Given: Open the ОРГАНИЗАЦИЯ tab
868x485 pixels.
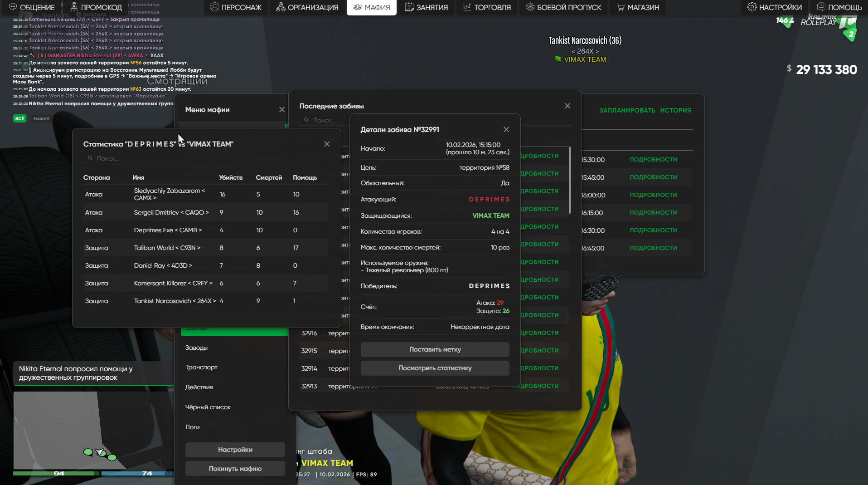Looking at the screenshot, I should click(x=307, y=7).
